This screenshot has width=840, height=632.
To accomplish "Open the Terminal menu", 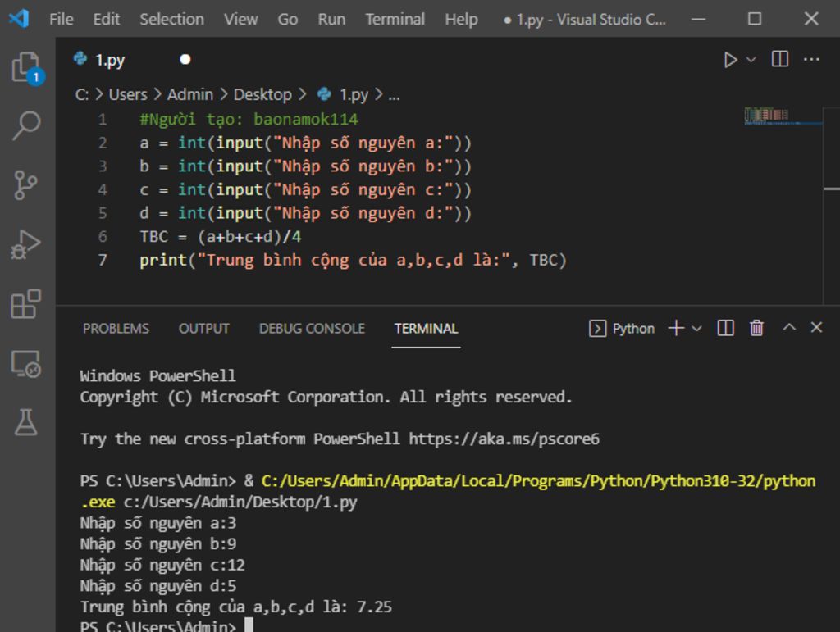I will pyautogui.click(x=395, y=20).
